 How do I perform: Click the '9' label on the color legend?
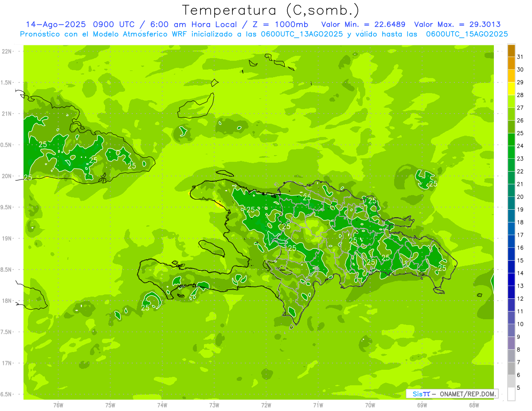point(519,337)
